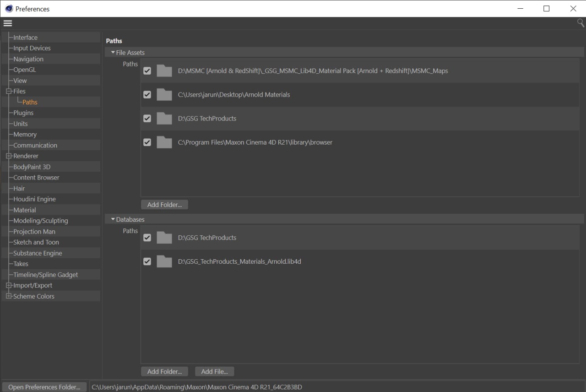Click folder icon for Databases GSG TechProducts

164,237
